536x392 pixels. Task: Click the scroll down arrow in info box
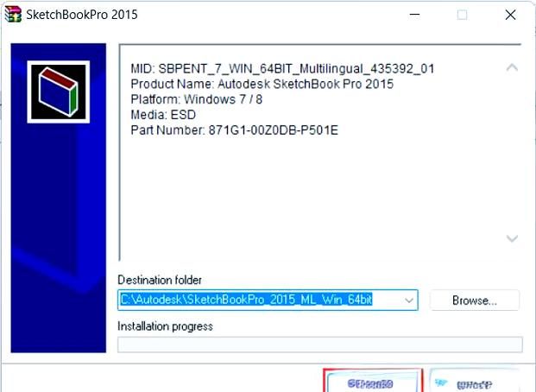click(512, 238)
